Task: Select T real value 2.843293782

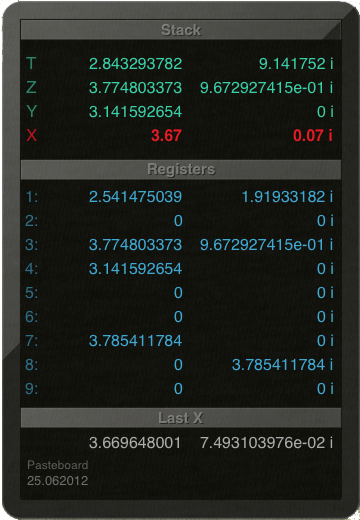Action: click(x=135, y=64)
